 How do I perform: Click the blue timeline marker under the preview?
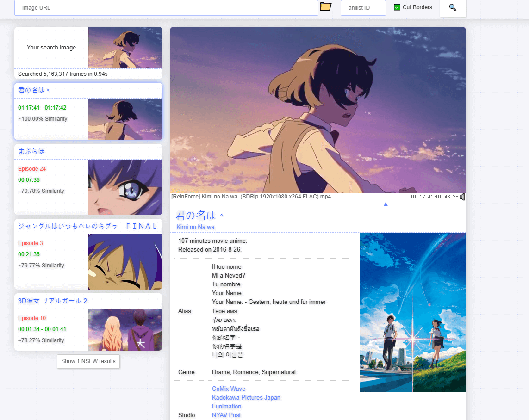[386, 204]
